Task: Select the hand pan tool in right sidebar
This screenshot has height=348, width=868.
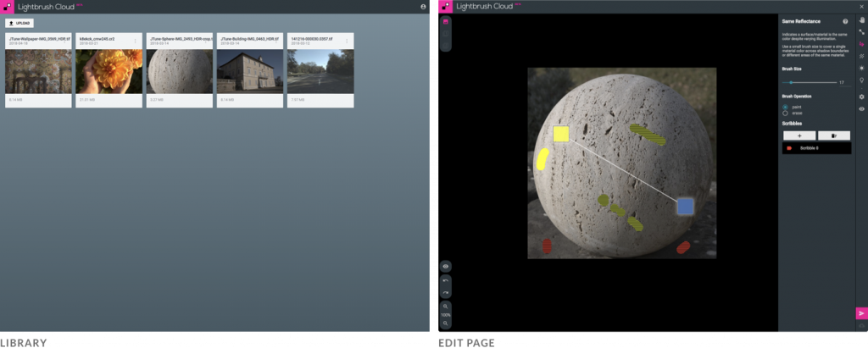Action: click(861, 20)
